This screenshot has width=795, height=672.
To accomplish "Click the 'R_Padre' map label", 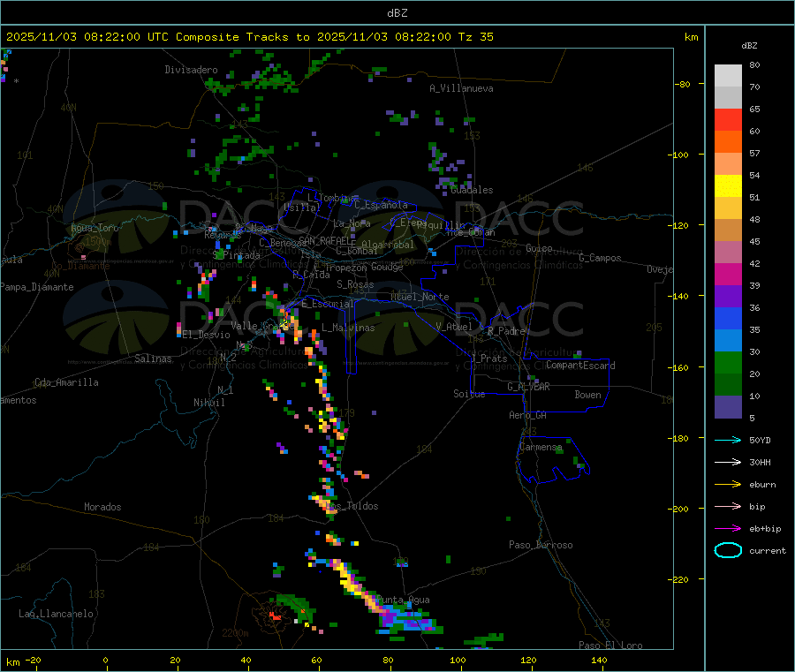I will 506,331.
